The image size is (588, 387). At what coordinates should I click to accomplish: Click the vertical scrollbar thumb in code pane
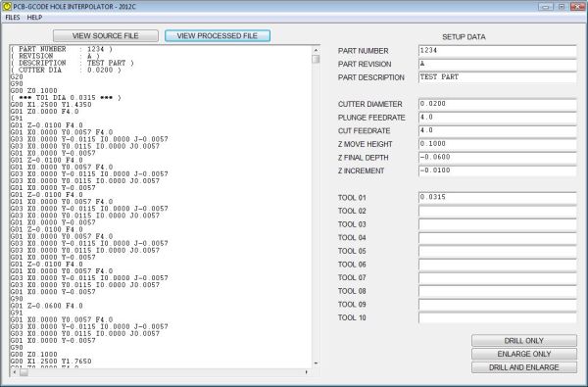tap(316, 59)
